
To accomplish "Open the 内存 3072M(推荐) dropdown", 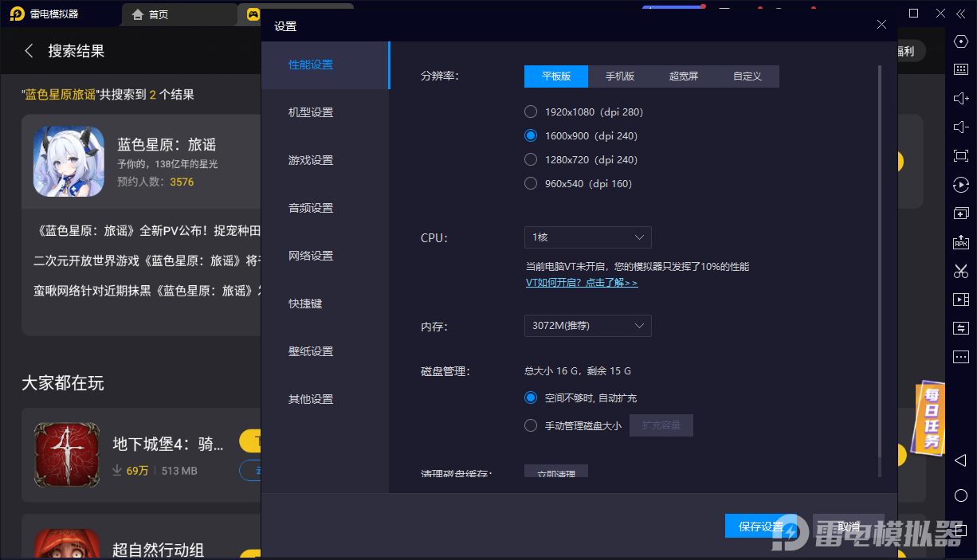I will pyautogui.click(x=588, y=326).
